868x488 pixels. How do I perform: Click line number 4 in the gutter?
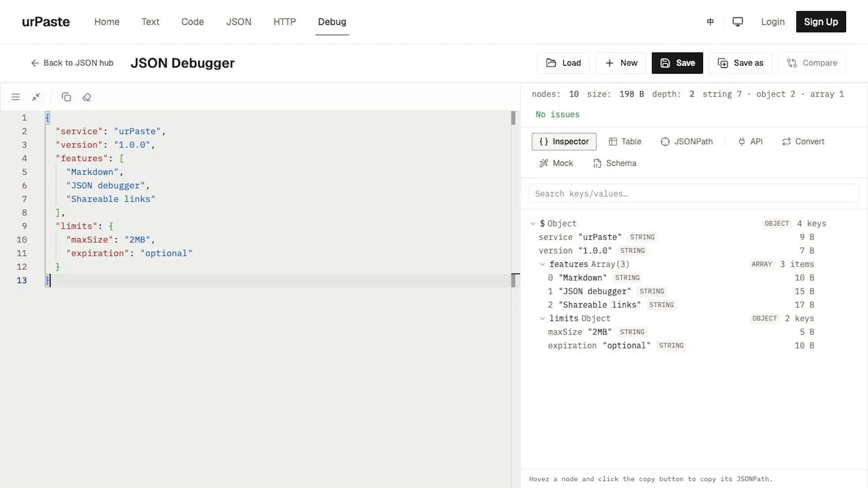(x=24, y=158)
